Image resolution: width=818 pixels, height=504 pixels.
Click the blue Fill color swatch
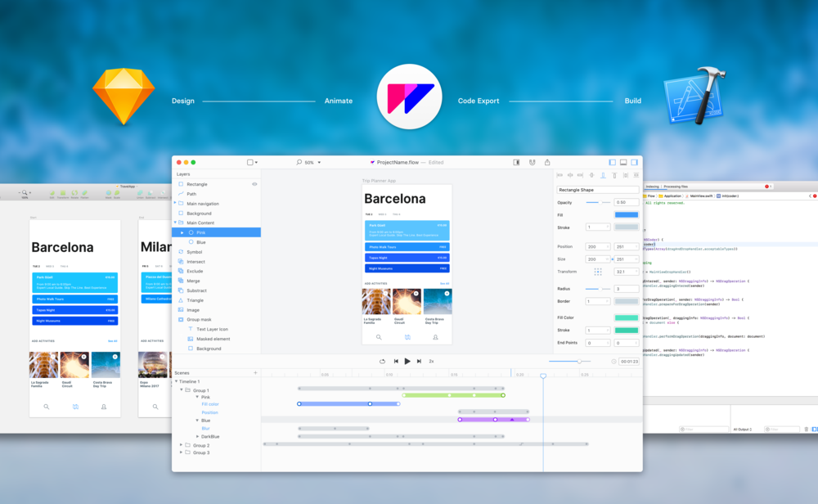coord(627,215)
